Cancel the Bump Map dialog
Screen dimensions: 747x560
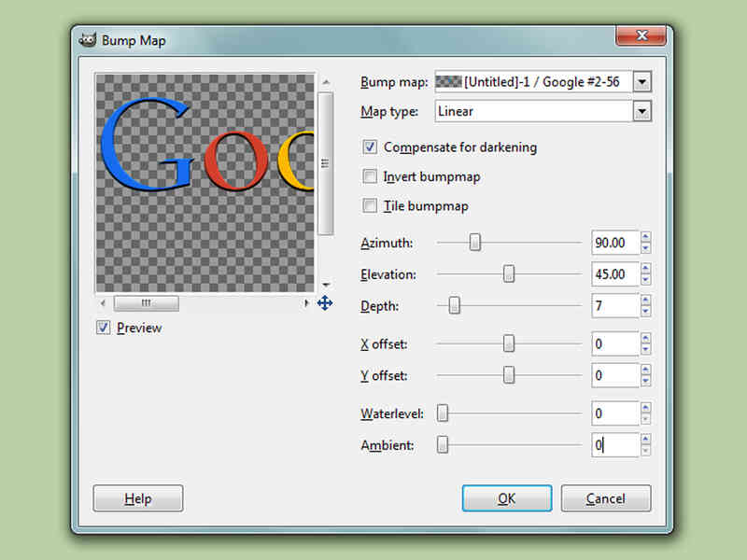tap(605, 498)
